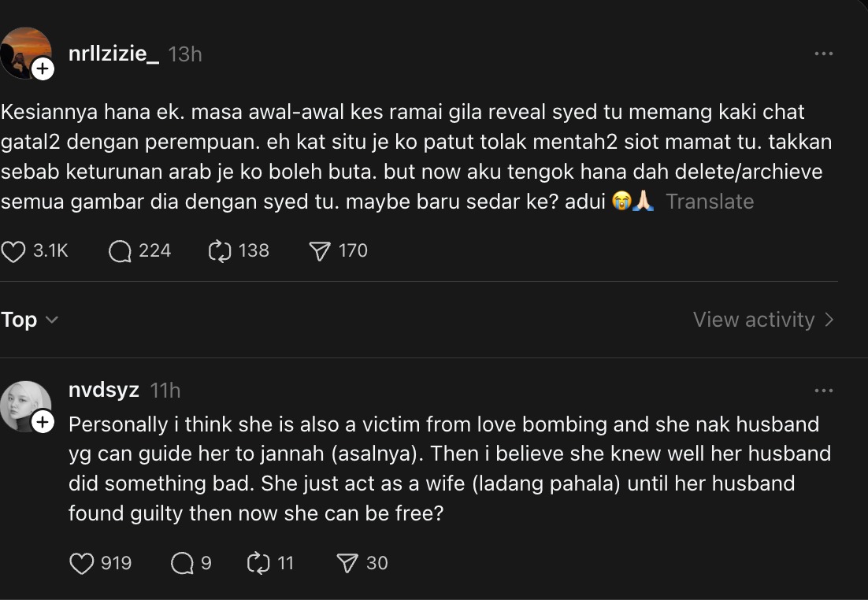
Task: Repost the nrllzizie_ thread post
Action: click(x=218, y=251)
